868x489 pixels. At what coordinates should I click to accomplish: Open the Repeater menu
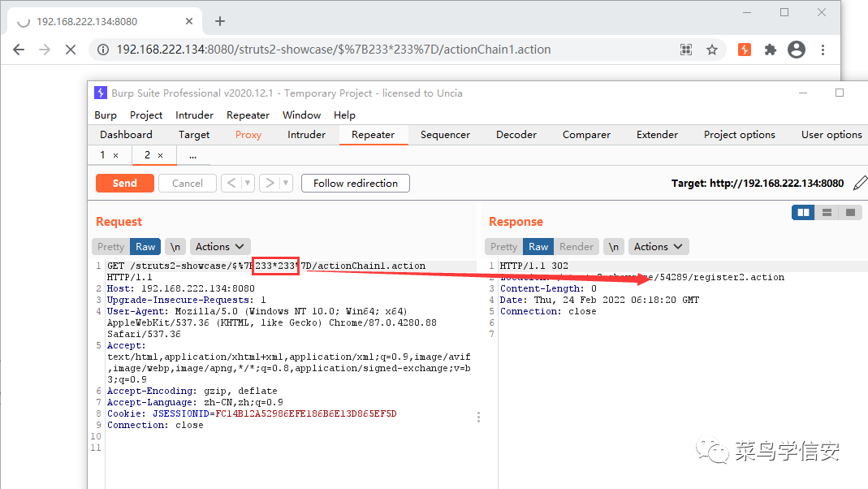coord(248,115)
